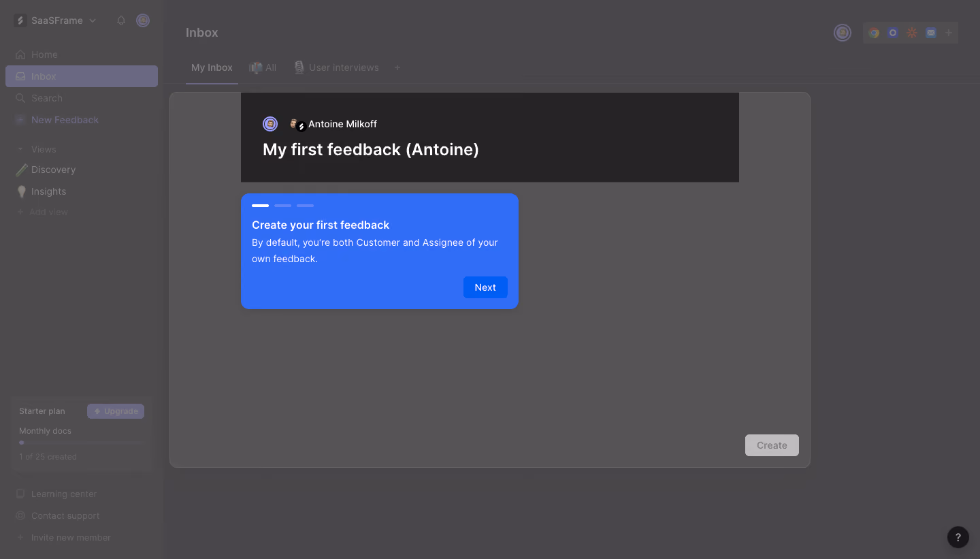The image size is (980, 559).
Task: Click the Home icon in sidebar
Action: 20,54
